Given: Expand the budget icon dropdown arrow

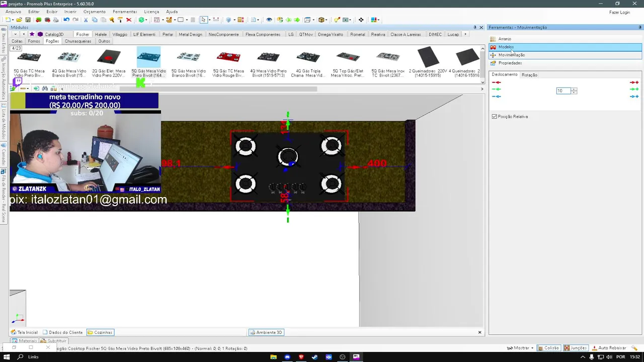Looking at the screenshot, I should click(x=147, y=20).
